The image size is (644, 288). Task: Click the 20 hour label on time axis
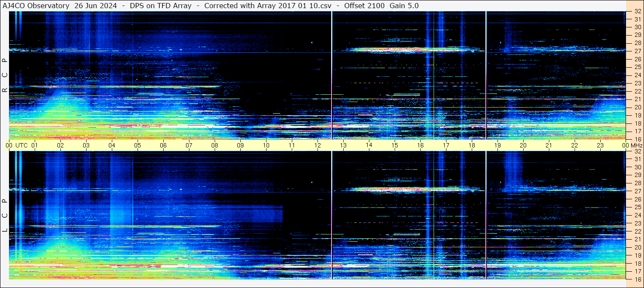pyautogui.click(x=523, y=145)
